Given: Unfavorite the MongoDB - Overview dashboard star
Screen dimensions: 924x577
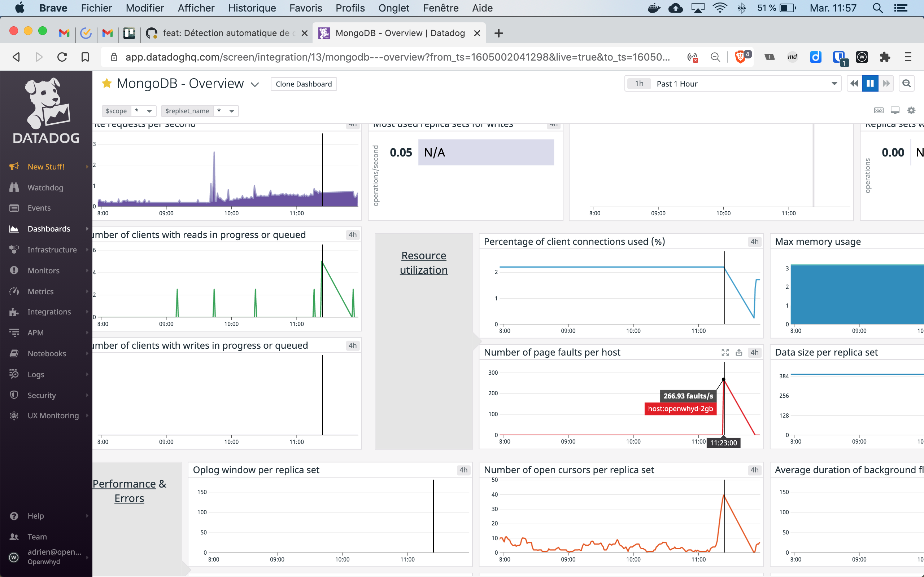Looking at the screenshot, I should (107, 84).
